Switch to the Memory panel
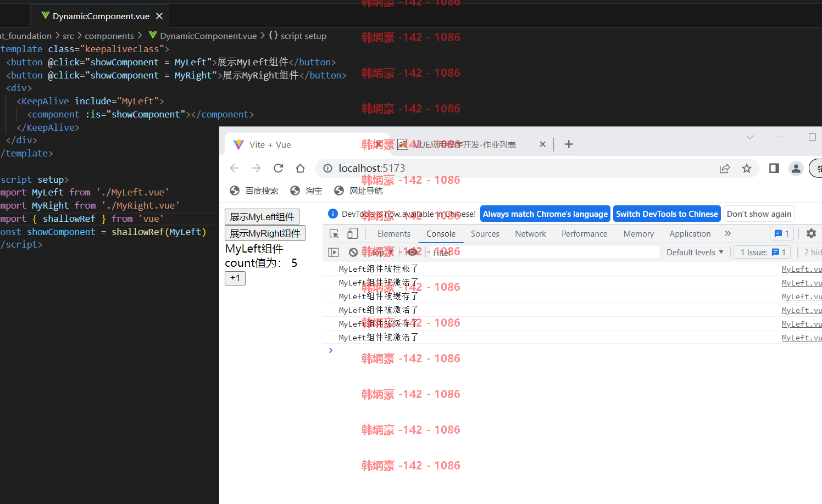Viewport: 822px width, 504px height. (x=638, y=233)
